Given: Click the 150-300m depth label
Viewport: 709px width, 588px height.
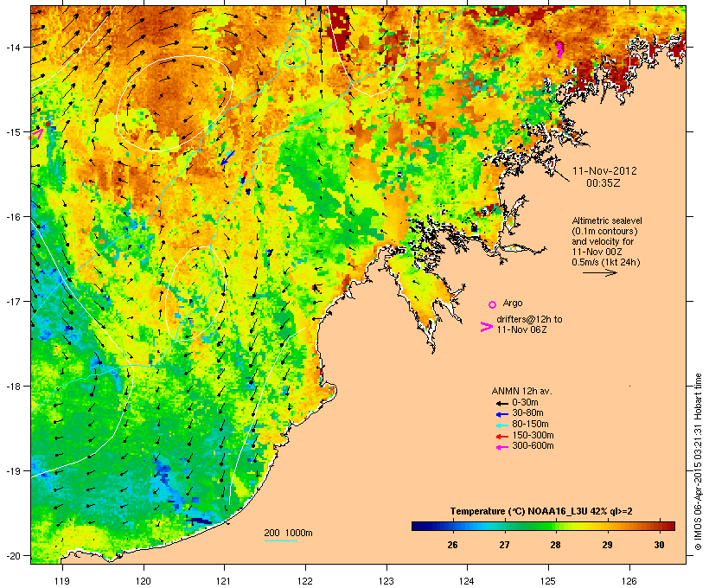Looking at the screenshot, I should coord(533,435).
